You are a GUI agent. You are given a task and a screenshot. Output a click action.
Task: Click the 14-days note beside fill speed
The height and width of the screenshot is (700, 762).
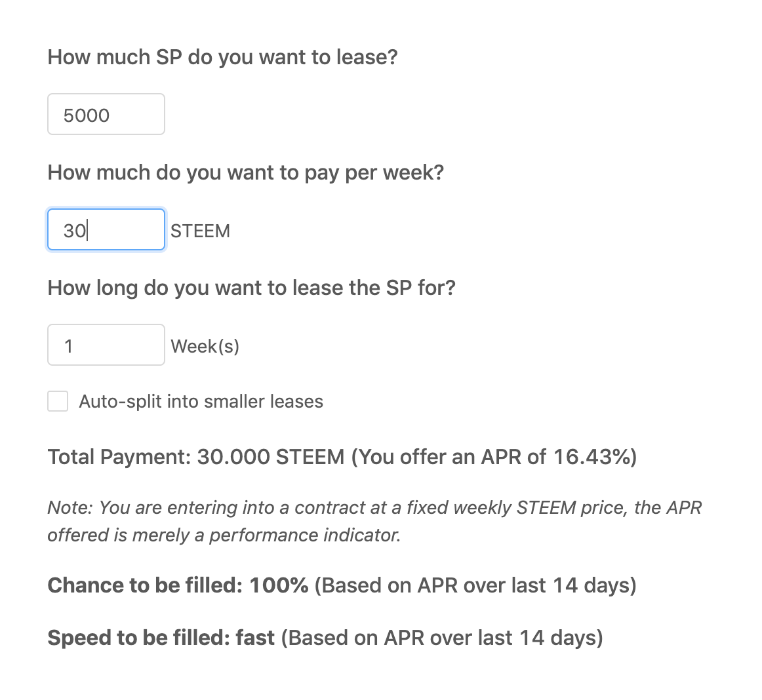[x=442, y=637]
